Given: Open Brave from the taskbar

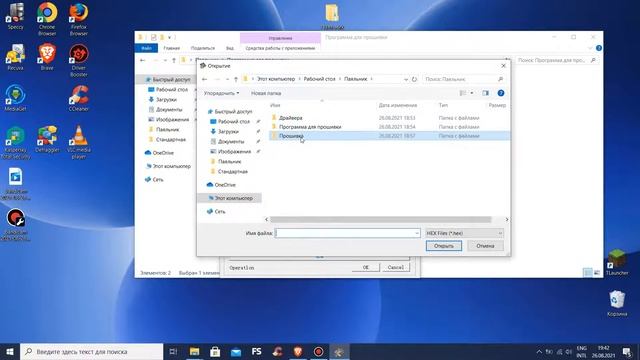Looking at the screenshot, I should [x=298, y=351].
